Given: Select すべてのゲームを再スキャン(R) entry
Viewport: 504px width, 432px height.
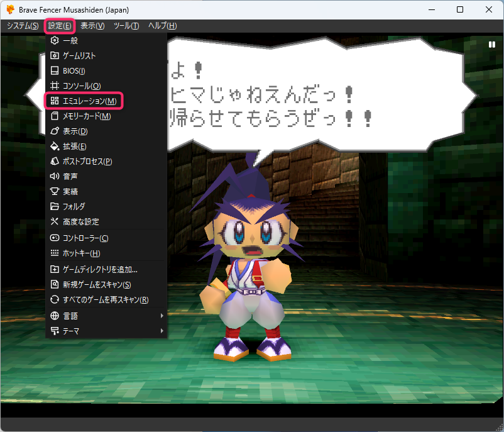Looking at the screenshot, I should (x=106, y=299).
